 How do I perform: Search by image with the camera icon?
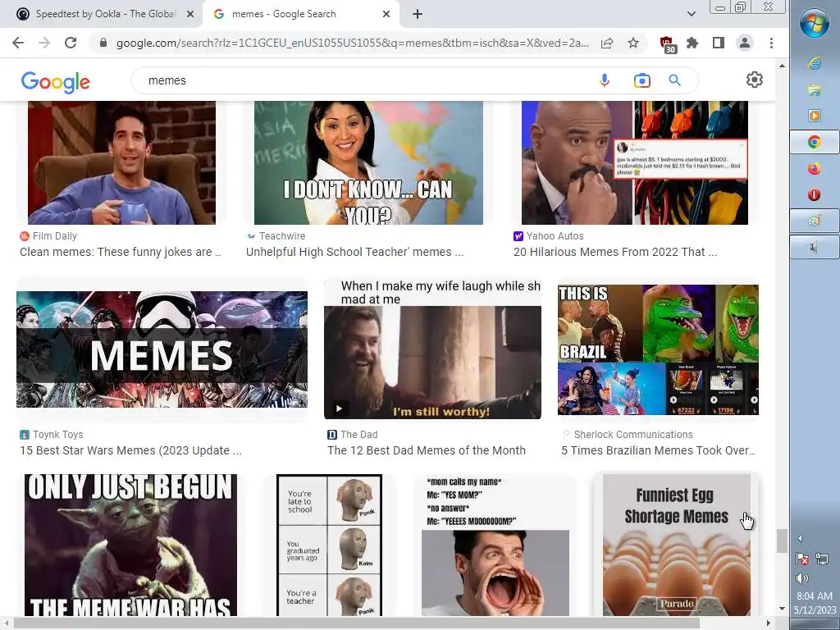[641, 80]
